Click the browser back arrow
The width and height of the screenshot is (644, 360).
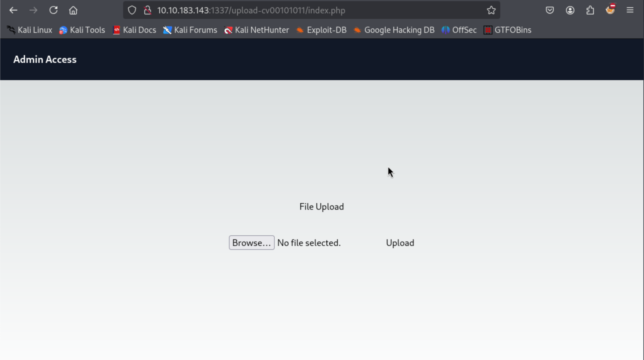[x=13, y=10]
